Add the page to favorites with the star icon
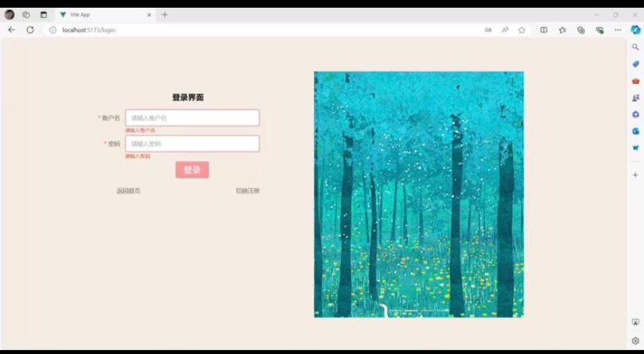The height and width of the screenshot is (354, 644). [522, 30]
